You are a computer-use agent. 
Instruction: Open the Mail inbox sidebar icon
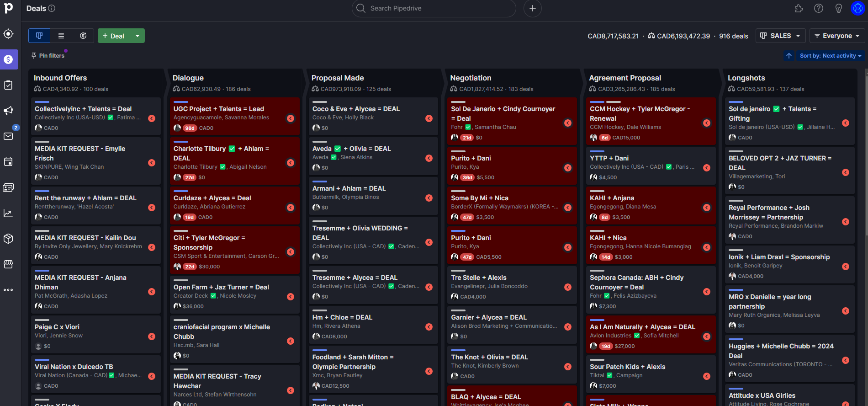8,136
